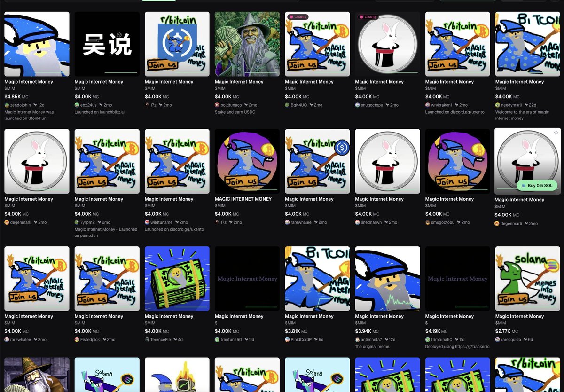The height and width of the screenshot is (392, 564).
Task: Open TerenceFle's green cash stack thumbnail
Action: (177, 279)
